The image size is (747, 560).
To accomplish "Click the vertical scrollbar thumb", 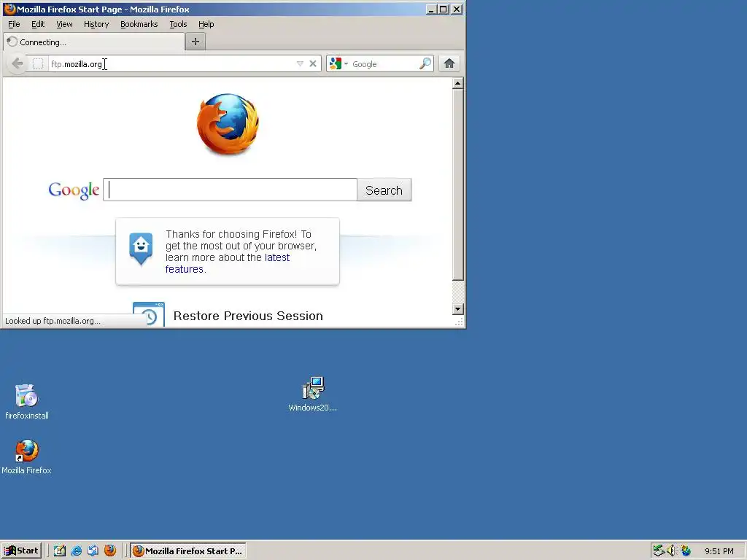I will pos(458,184).
